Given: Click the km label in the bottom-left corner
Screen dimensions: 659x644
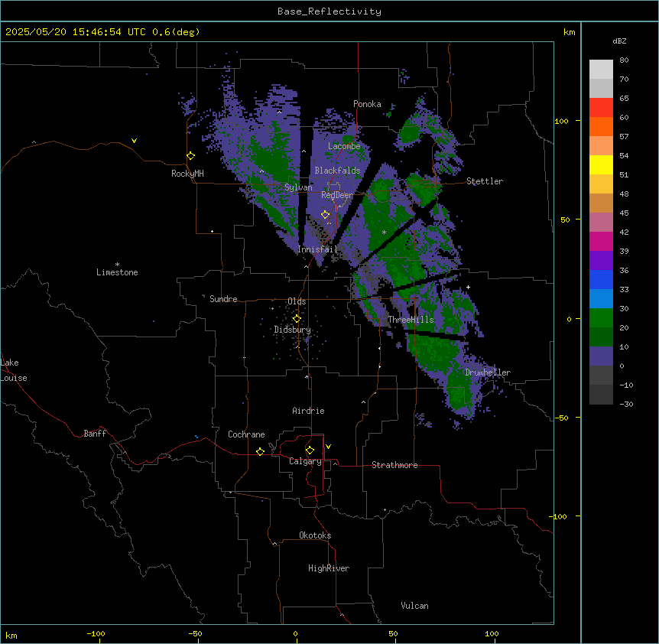Looking at the screenshot, I should (11, 636).
